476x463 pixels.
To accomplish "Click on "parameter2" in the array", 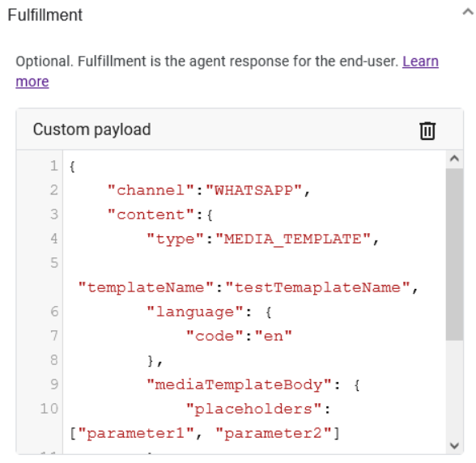I will tap(274, 433).
